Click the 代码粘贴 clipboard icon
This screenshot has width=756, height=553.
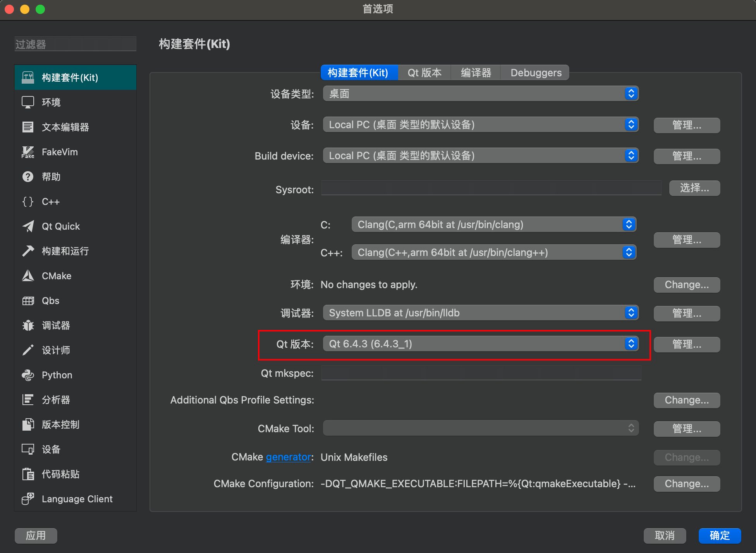(x=28, y=474)
